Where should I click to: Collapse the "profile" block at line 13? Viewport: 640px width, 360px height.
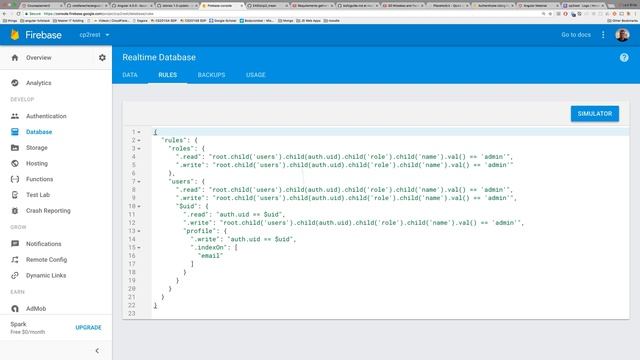click(139, 231)
